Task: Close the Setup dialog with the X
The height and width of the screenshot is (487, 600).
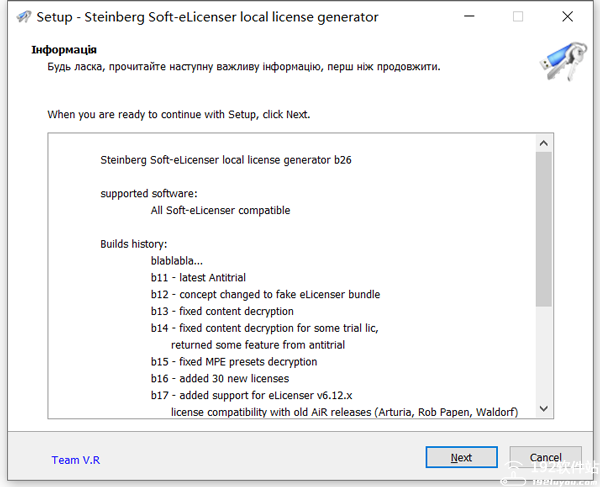Action: tap(567, 16)
